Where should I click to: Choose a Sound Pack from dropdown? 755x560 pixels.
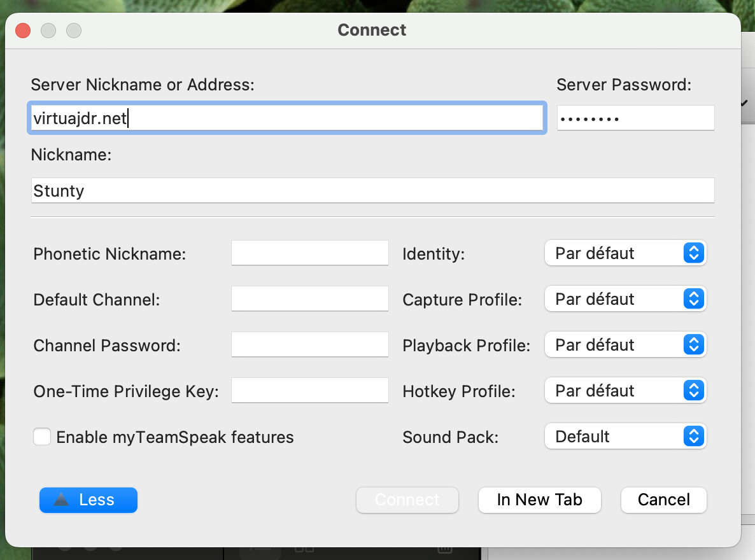click(x=625, y=437)
